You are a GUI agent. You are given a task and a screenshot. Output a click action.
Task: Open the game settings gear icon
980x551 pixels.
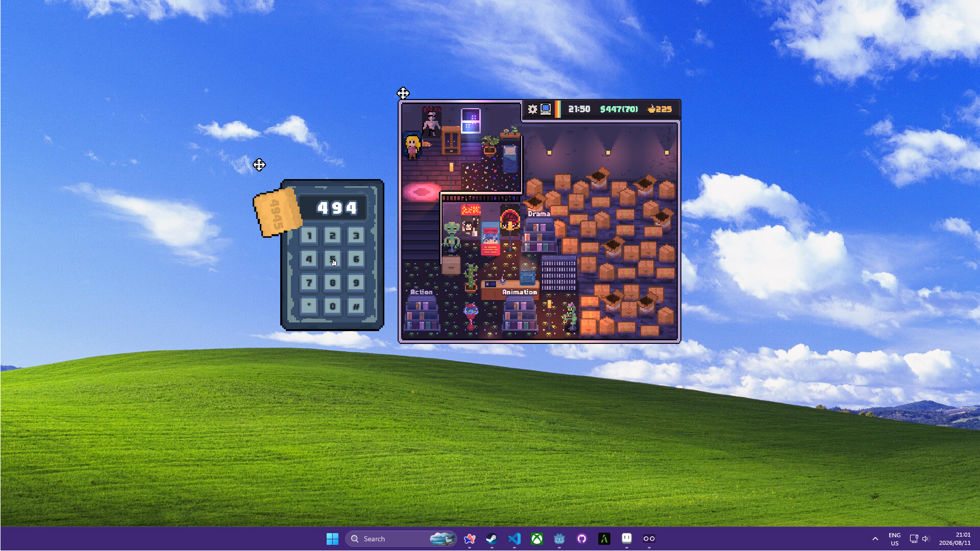[532, 109]
